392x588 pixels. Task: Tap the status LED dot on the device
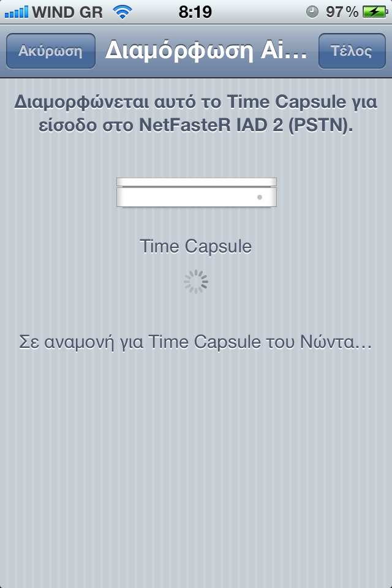[x=260, y=197]
